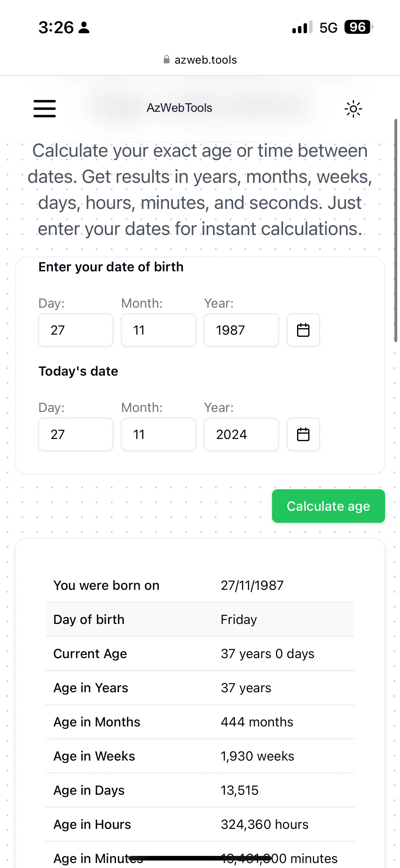400x868 pixels.
Task: Open the hamburger navigation menu
Action: (44, 109)
